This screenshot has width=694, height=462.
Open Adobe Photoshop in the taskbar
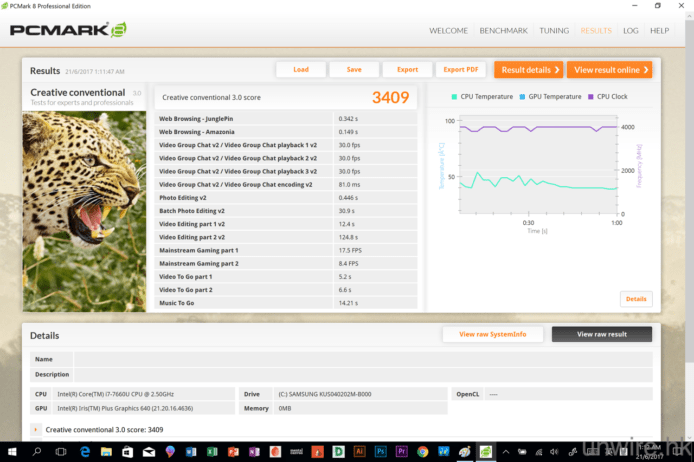[x=381, y=452]
